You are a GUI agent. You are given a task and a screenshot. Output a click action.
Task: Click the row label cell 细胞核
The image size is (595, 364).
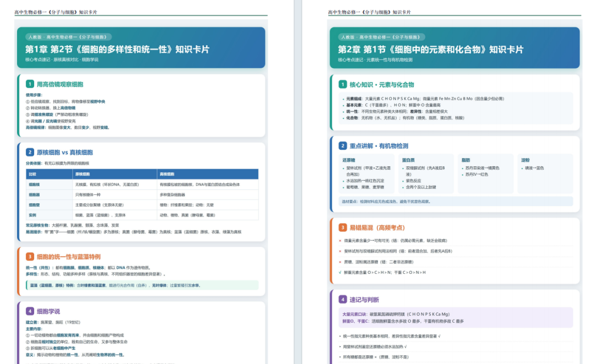tap(50, 184)
